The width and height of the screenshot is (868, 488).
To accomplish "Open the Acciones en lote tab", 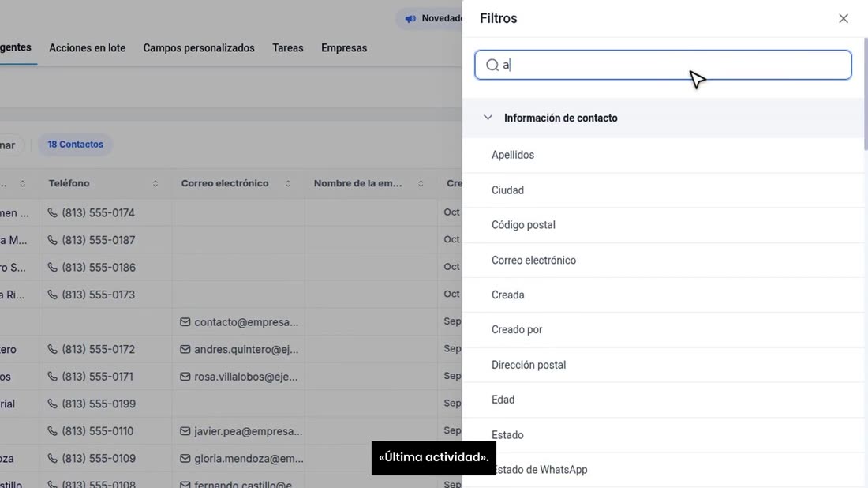I will tap(87, 48).
